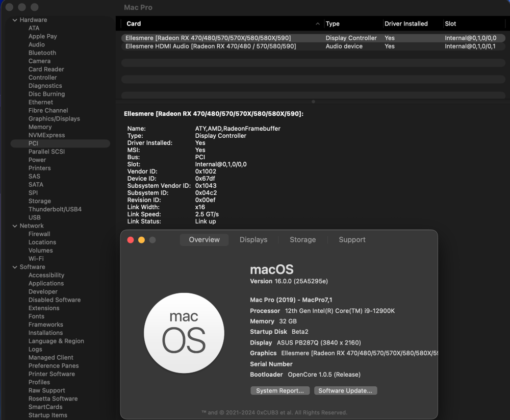Open Preference Panes in the sidebar

tap(54, 366)
